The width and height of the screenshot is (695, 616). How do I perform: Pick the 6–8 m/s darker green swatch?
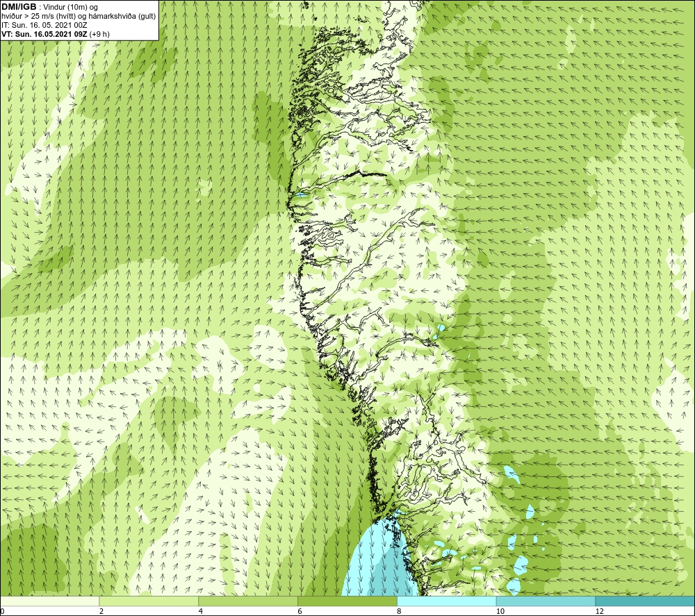pyautogui.click(x=347, y=601)
